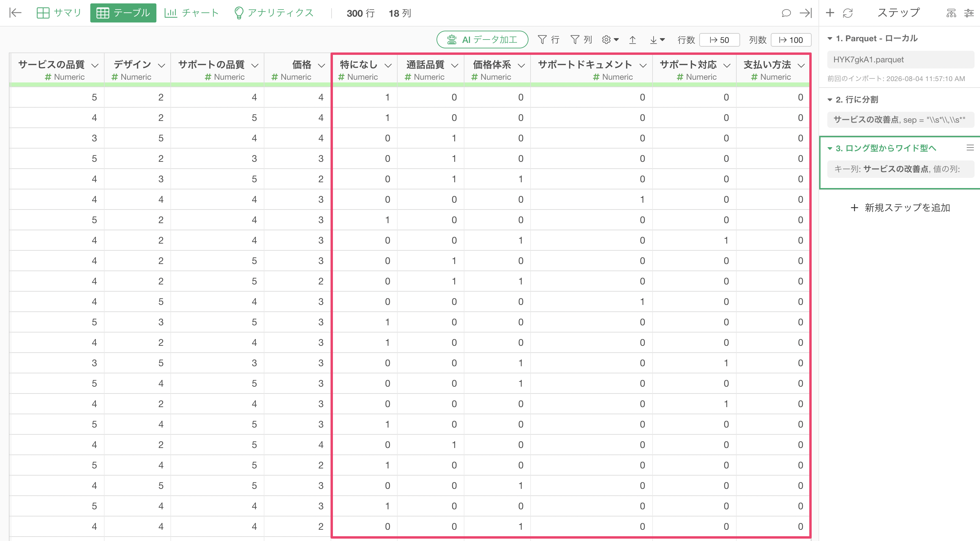The height and width of the screenshot is (541, 980).
Task: Click the 列数 100 input field
Action: (x=791, y=40)
